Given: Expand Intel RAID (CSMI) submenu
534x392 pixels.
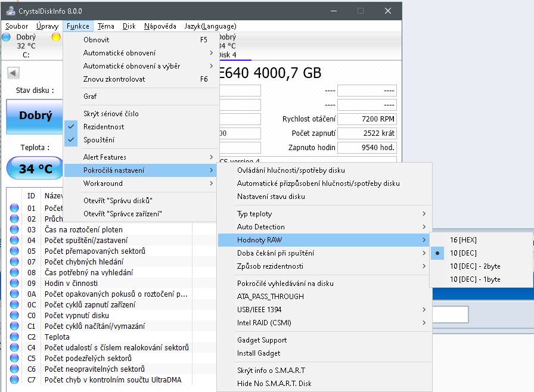Looking at the screenshot, I should coord(325,322).
